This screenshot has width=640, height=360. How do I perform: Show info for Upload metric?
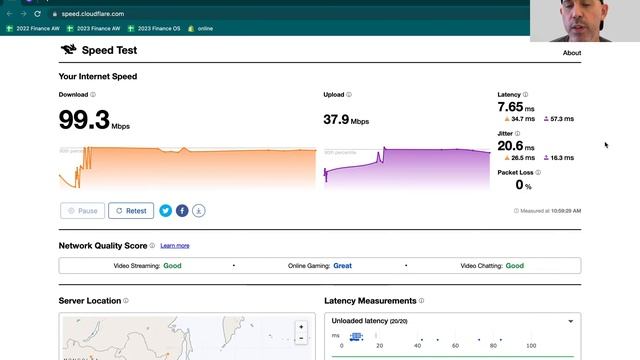click(349, 94)
